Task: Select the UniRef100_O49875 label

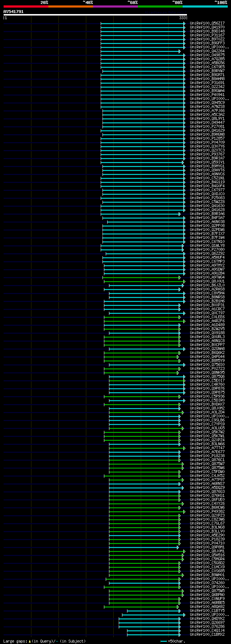Action: (207, 55)
